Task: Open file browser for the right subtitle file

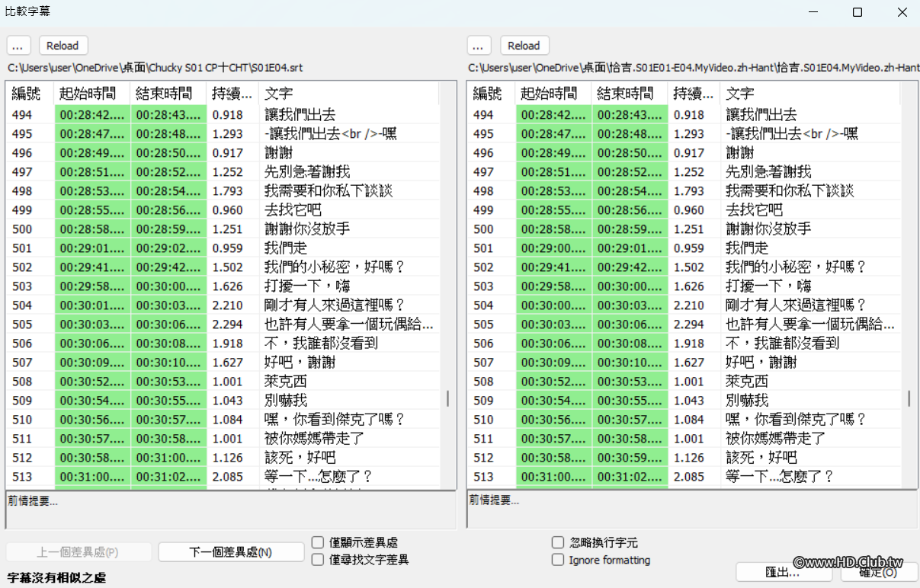Action: 479,45
